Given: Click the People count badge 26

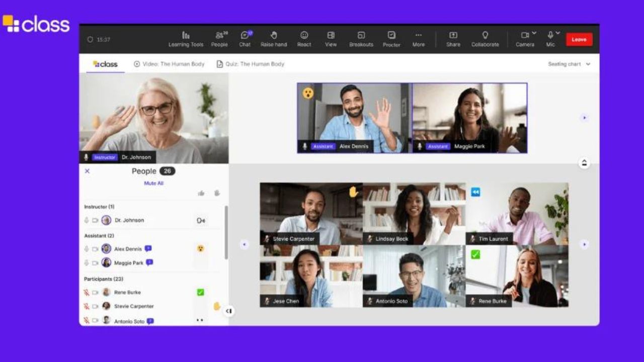Looking at the screenshot, I should click(x=167, y=171).
